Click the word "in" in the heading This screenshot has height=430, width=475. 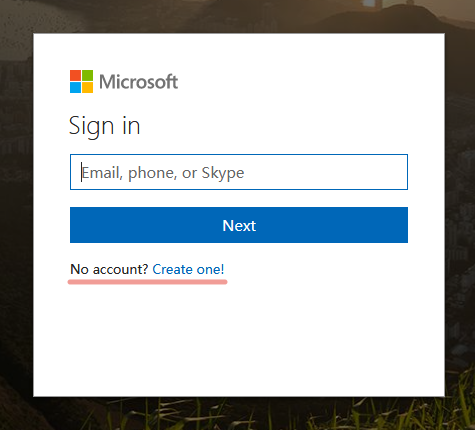coord(131,125)
